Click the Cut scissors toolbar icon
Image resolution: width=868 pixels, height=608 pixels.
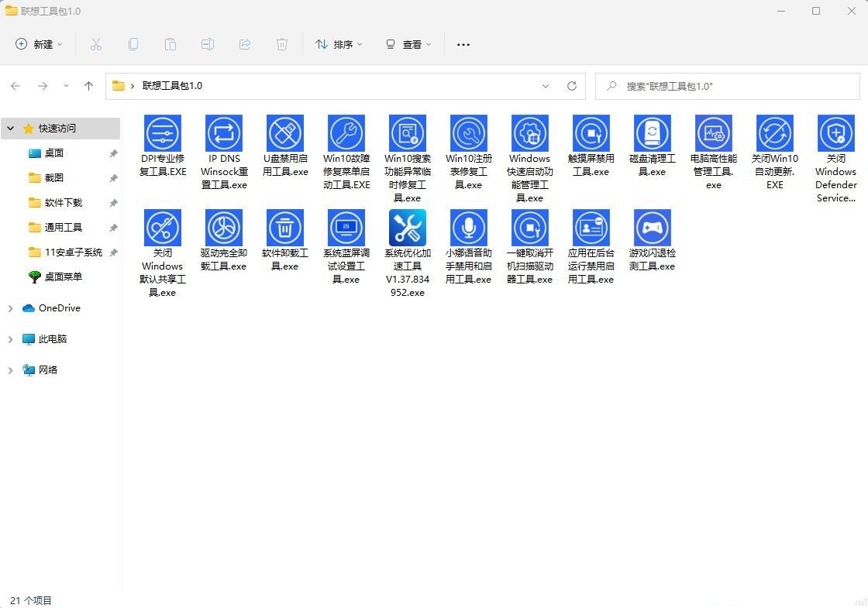[96, 44]
